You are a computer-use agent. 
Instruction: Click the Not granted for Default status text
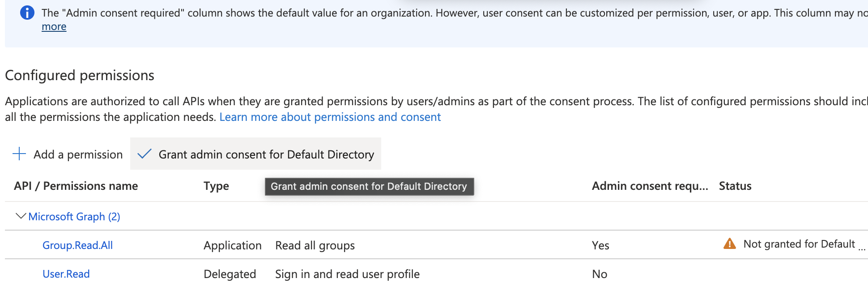799,244
